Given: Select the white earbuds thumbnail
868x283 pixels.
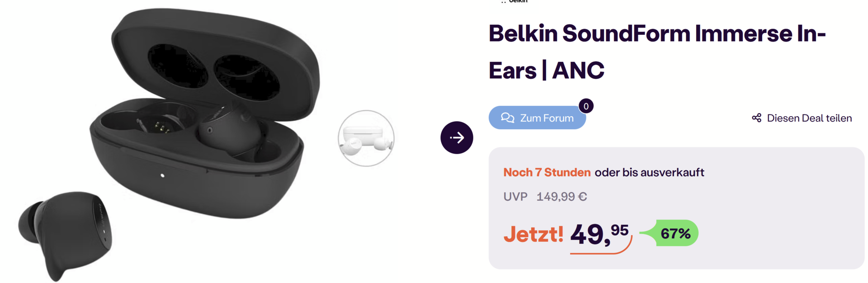Looking at the screenshot, I should [366, 138].
